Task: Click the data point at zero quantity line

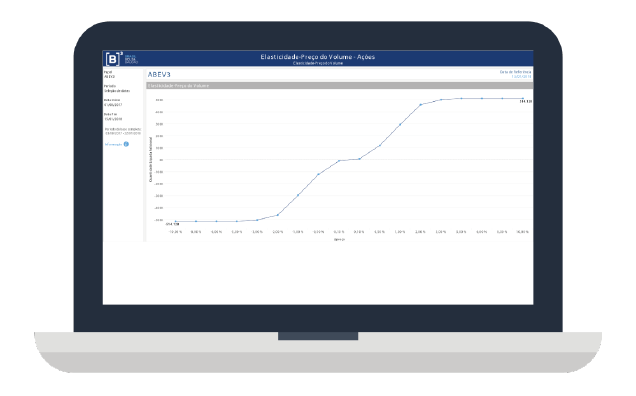Action: 359,159
